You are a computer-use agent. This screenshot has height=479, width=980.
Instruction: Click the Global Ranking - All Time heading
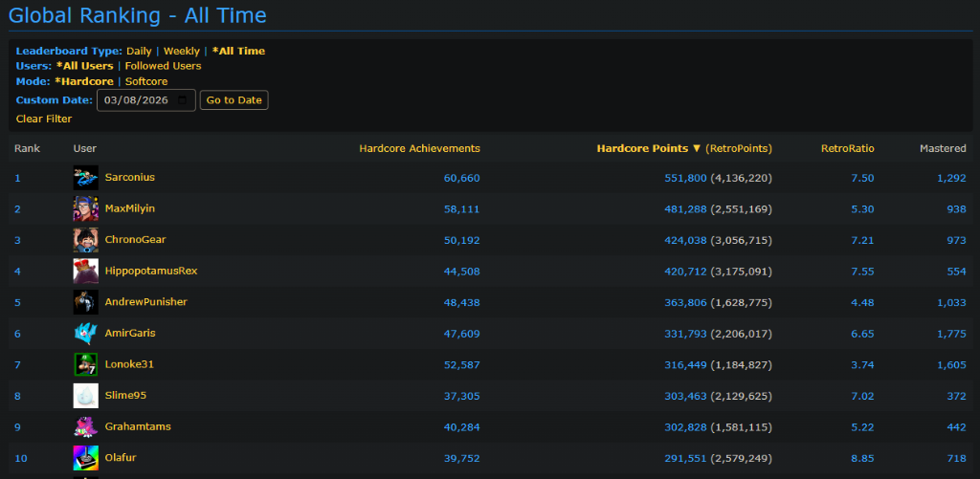point(138,15)
